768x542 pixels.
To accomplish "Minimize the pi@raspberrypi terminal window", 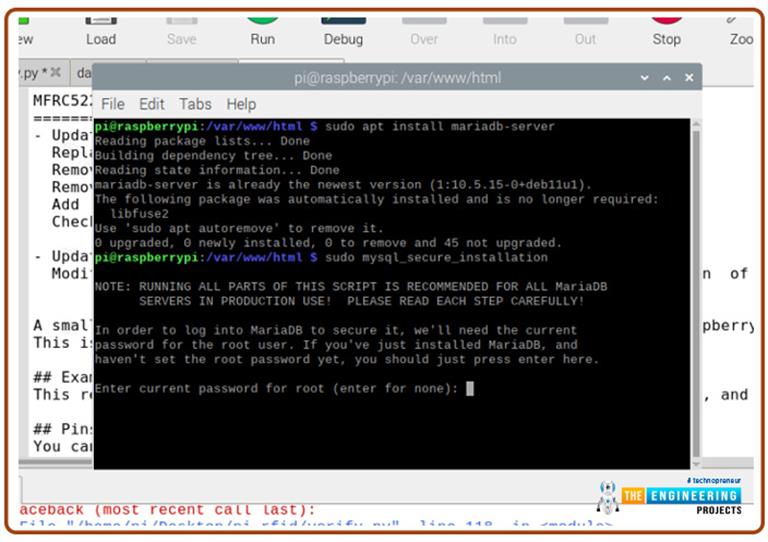I will (x=645, y=77).
